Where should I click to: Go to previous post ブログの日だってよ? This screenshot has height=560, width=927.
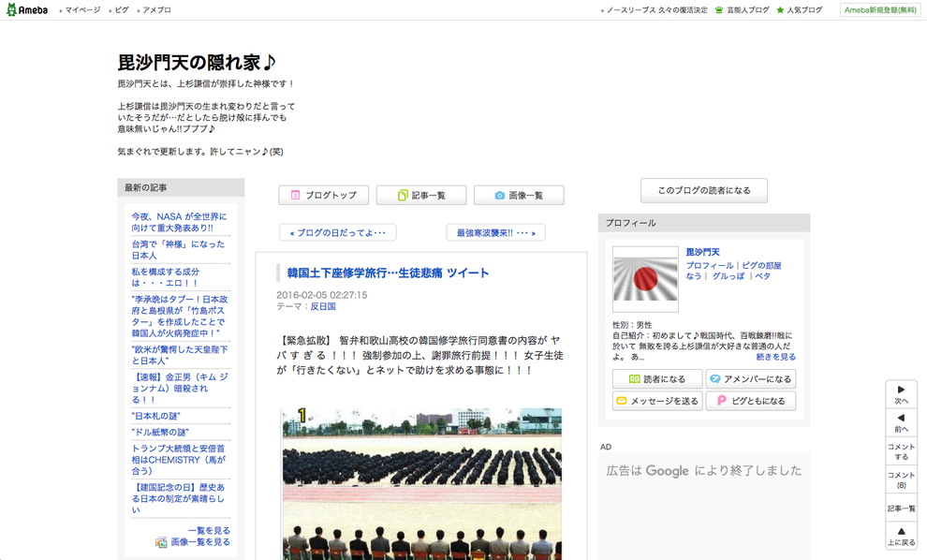[x=338, y=232]
